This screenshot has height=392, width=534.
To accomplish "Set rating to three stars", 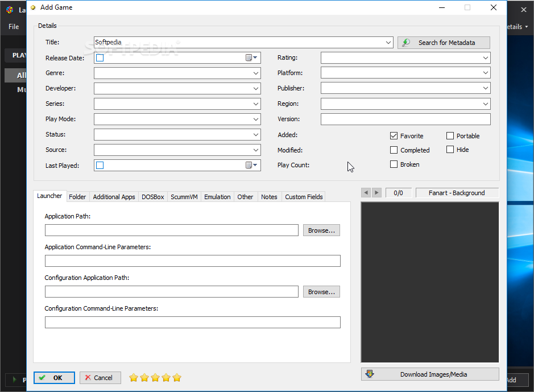I will pyautogui.click(x=155, y=378).
